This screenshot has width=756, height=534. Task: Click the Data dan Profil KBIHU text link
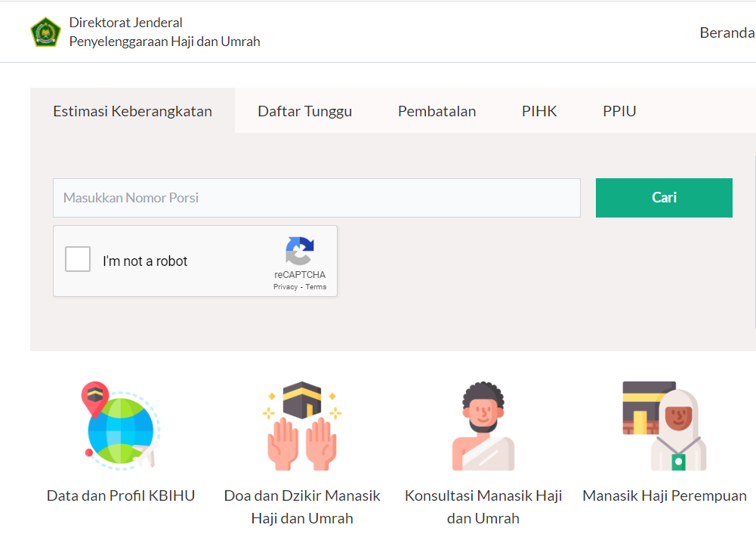(x=121, y=495)
